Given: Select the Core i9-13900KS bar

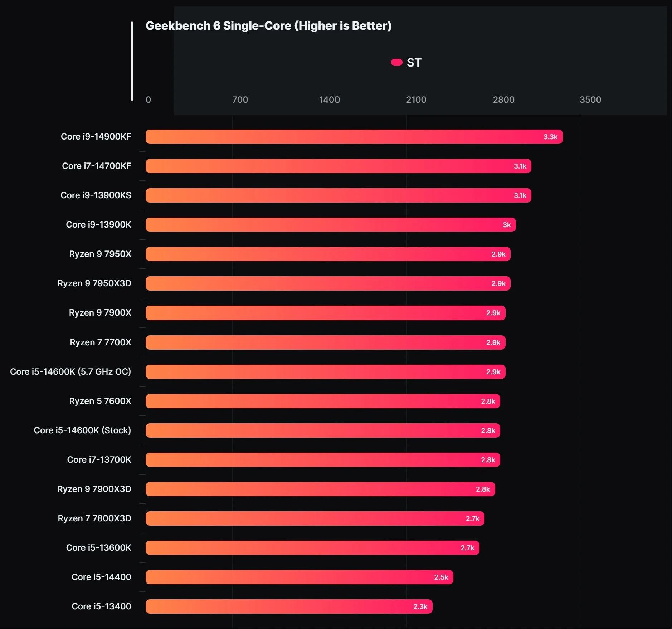Looking at the screenshot, I should click(x=338, y=195).
